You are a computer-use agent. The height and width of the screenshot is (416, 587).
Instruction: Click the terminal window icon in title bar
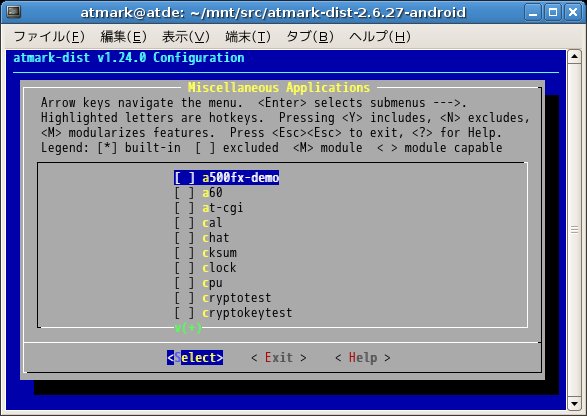point(13,12)
